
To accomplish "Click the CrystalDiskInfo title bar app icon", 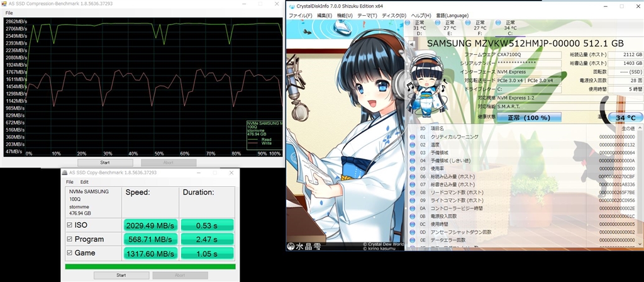I will tap(292, 6).
